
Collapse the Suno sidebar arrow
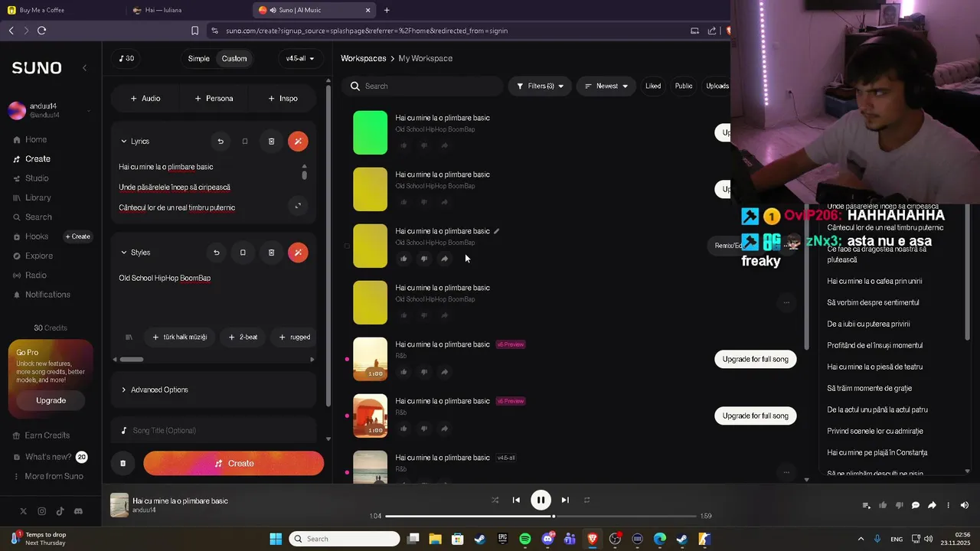pos(84,68)
